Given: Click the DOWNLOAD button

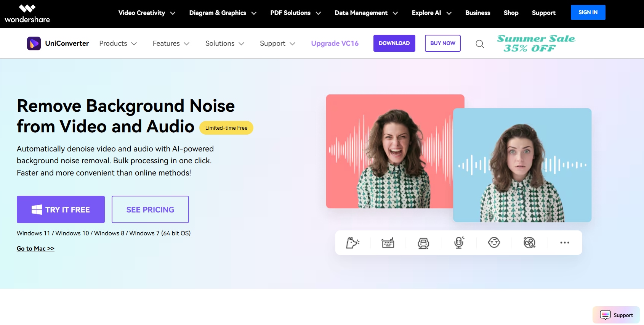Looking at the screenshot, I should coord(394,43).
